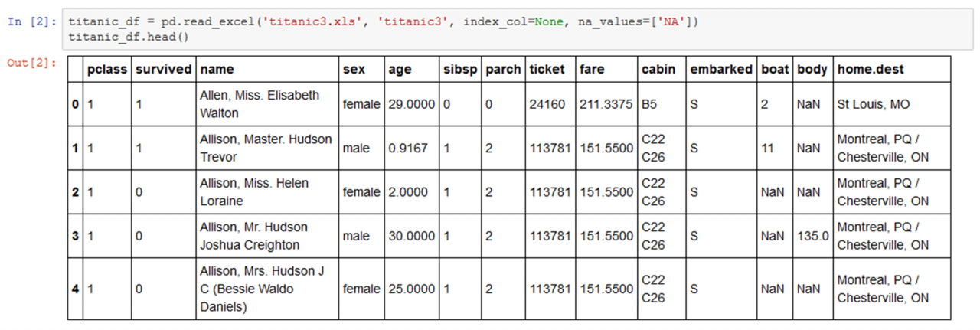The image size is (980, 330).
Task: Click the survived column header
Action: pyautogui.click(x=163, y=69)
